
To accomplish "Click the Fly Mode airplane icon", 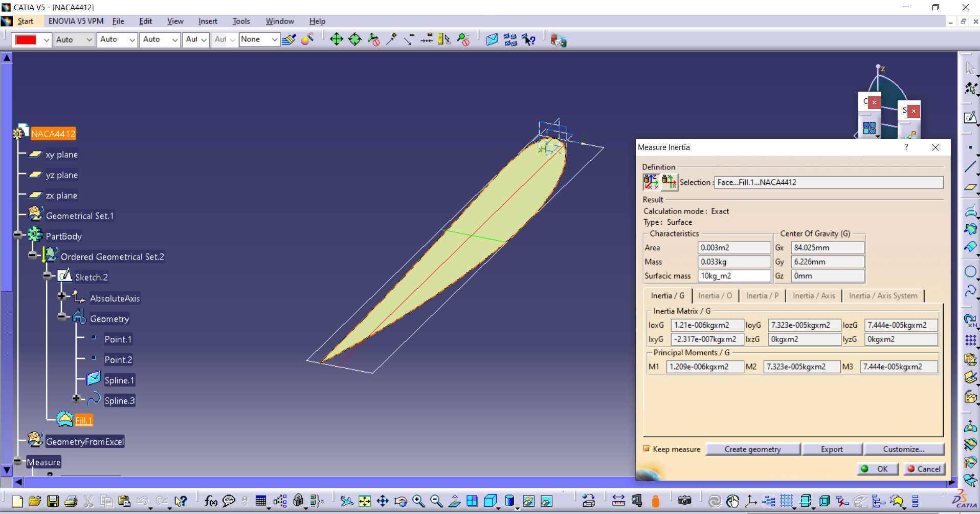I will [347, 501].
